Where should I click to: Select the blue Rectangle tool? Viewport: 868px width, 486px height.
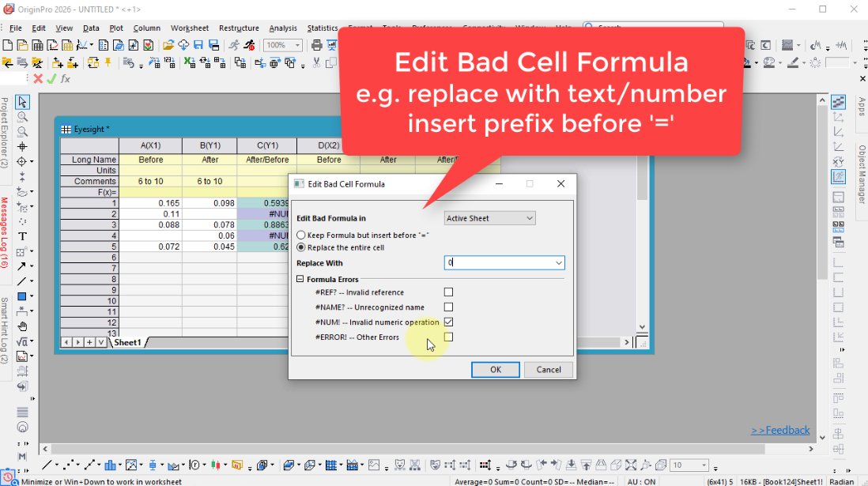pyautogui.click(x=21, y=296)
